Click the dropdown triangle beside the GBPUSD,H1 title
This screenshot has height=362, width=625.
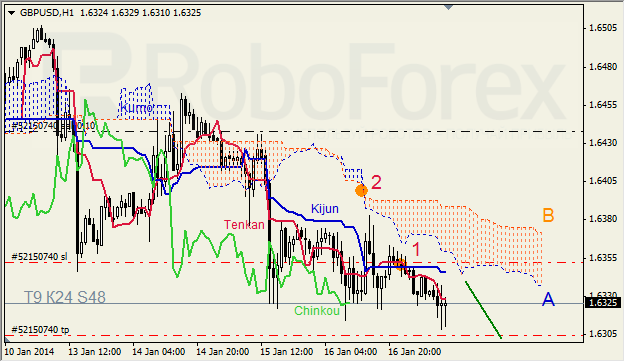point(12,13)
